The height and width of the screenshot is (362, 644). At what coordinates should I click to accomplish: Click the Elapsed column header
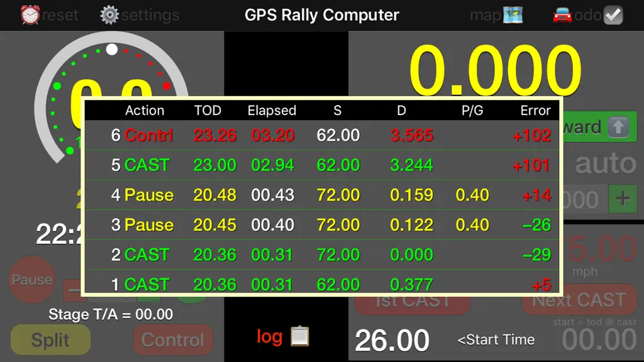point(272,111)
